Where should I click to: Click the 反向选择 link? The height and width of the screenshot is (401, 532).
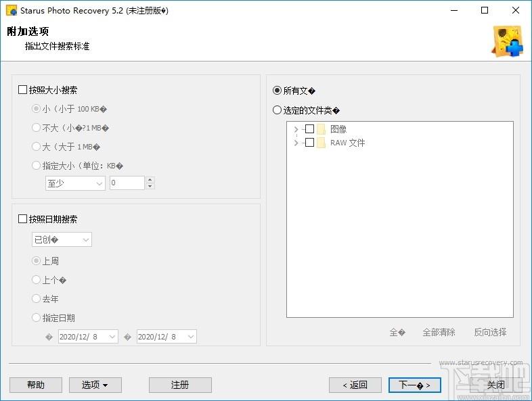coord(490,332)
